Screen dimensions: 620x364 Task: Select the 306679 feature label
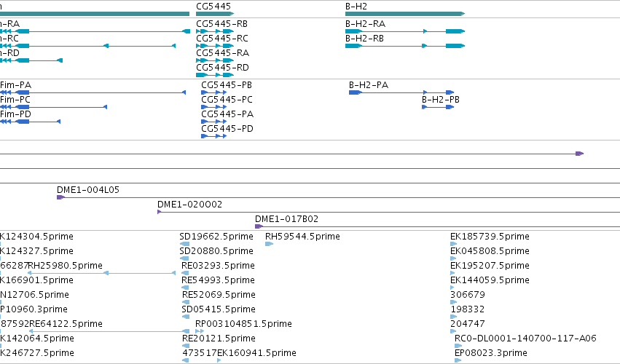tap(468, 296)
